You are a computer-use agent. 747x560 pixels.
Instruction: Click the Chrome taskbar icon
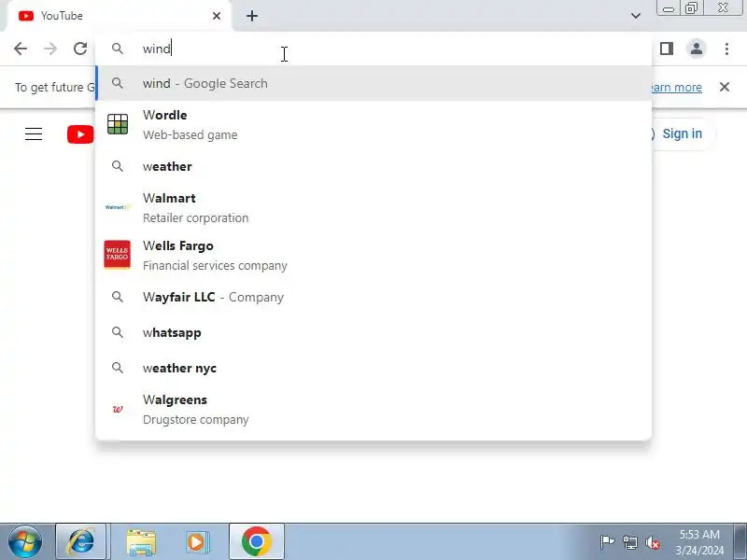coord(256,542)
